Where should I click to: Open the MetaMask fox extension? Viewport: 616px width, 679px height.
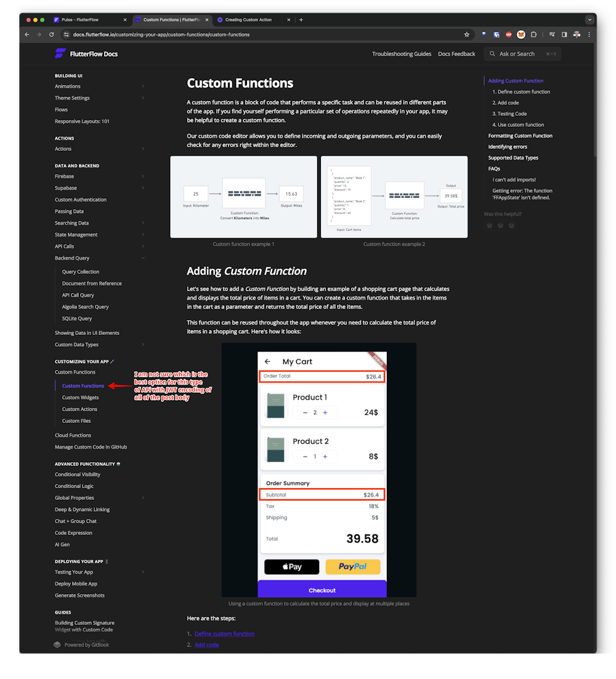coord(521,34)
